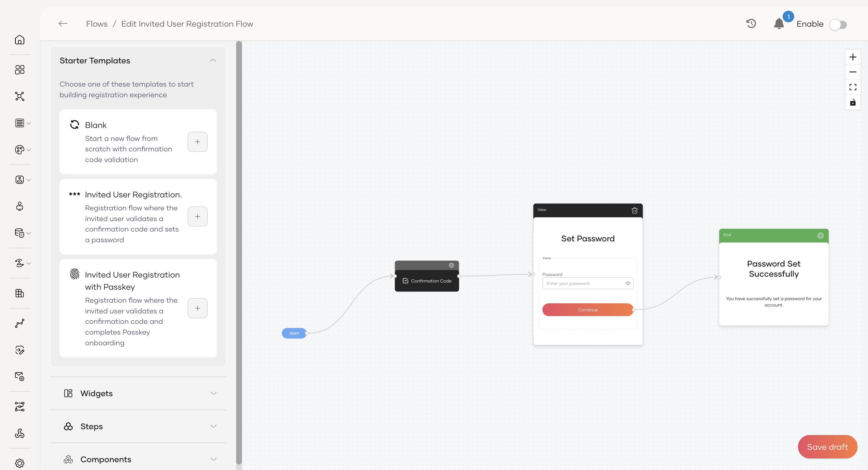Open Confirmation Code node settings gear

pyautogui.click(x=451, y=265)
